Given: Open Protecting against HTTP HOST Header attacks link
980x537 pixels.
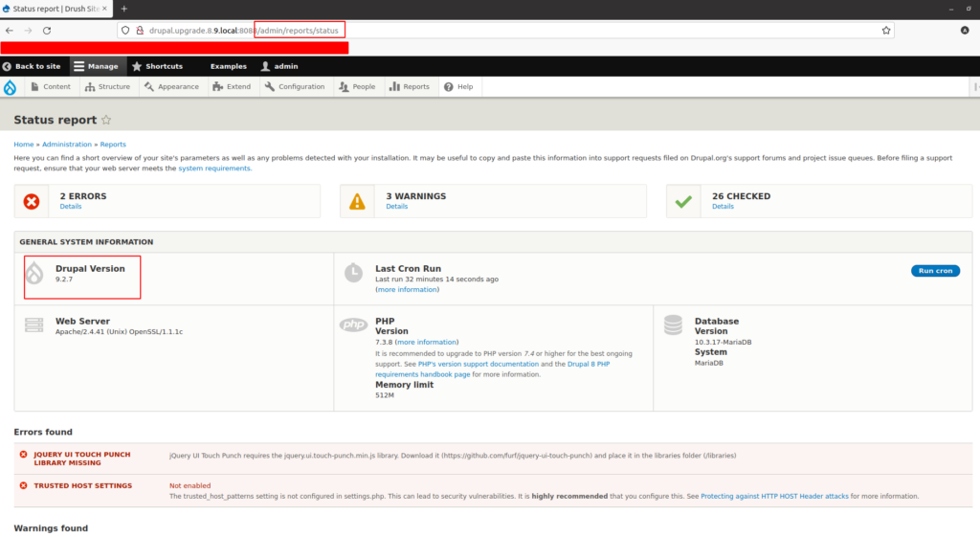Looking at the screenshot, I should [774, 497].
